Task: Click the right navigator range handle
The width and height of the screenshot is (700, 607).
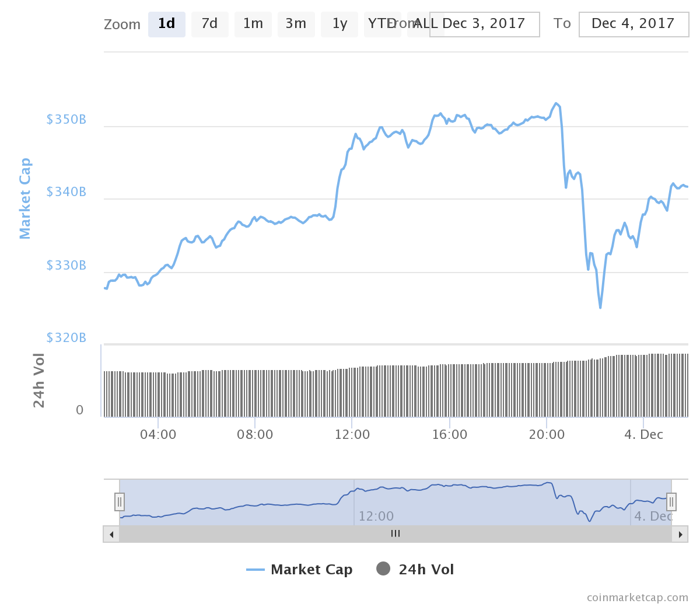Action: point(671,501)
